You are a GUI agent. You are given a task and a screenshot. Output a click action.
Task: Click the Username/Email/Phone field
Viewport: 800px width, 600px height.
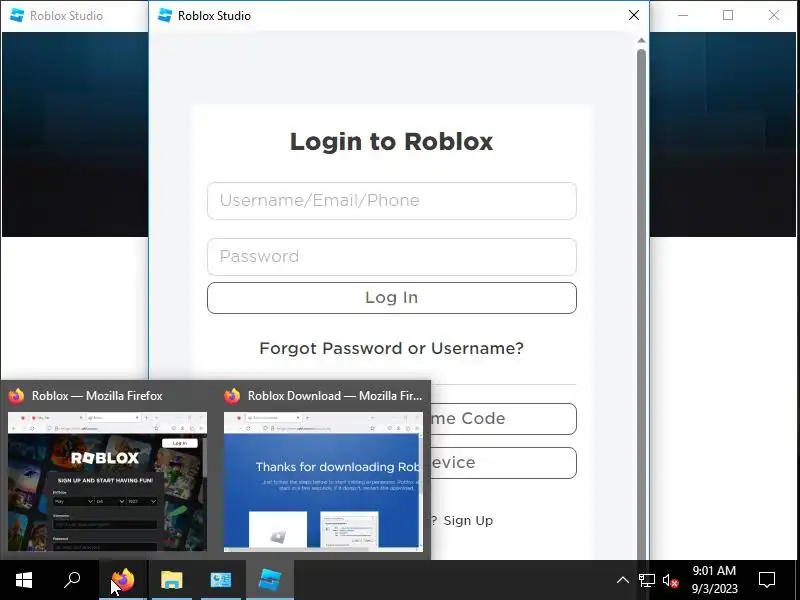point(392,201)
